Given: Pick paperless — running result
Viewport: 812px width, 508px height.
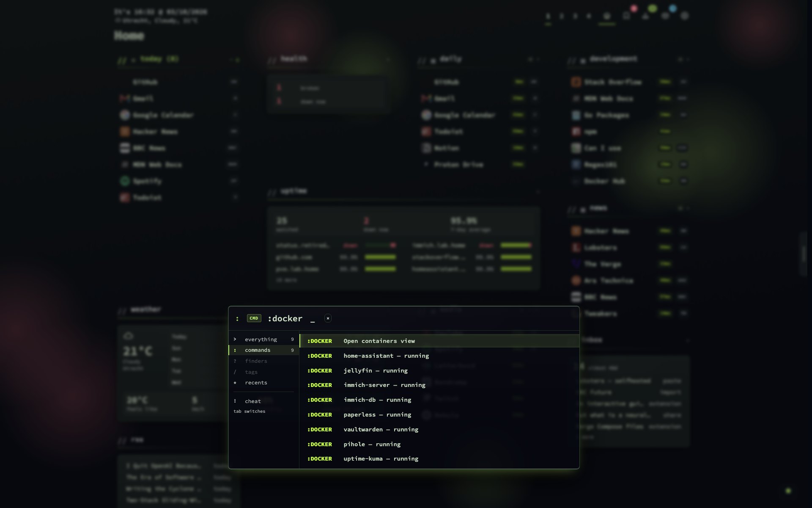Looking at the screenshot, I should (x=439, y=414).
